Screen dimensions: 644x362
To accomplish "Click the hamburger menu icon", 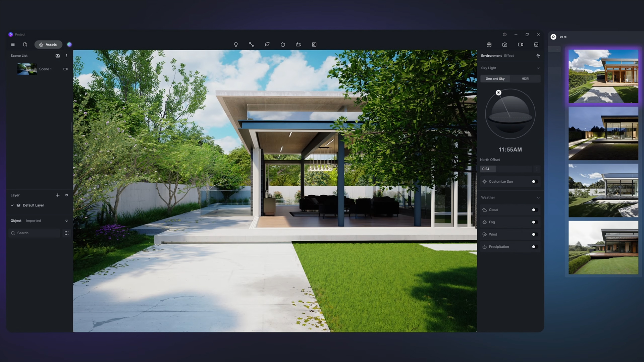I will pyautogui.click(x=13, y=45).
